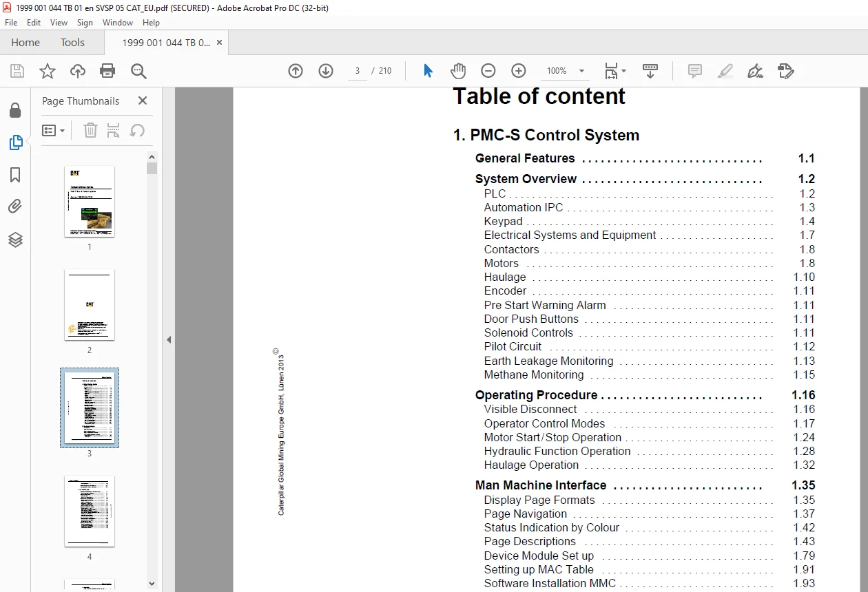This screenshot has height=592, width=868.
Task: Open the fit page options dropdown
Action: tap(615, 71)
